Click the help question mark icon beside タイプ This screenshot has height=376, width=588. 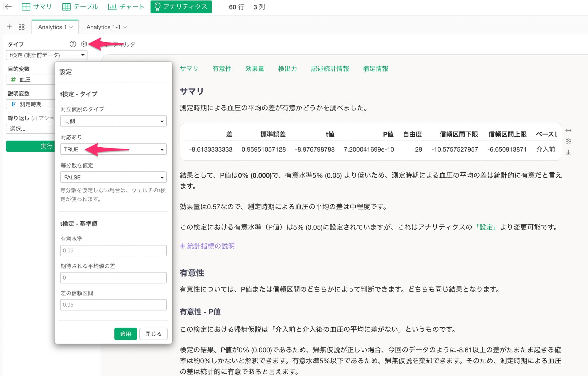pyautogui.click(x=73, y=44)
